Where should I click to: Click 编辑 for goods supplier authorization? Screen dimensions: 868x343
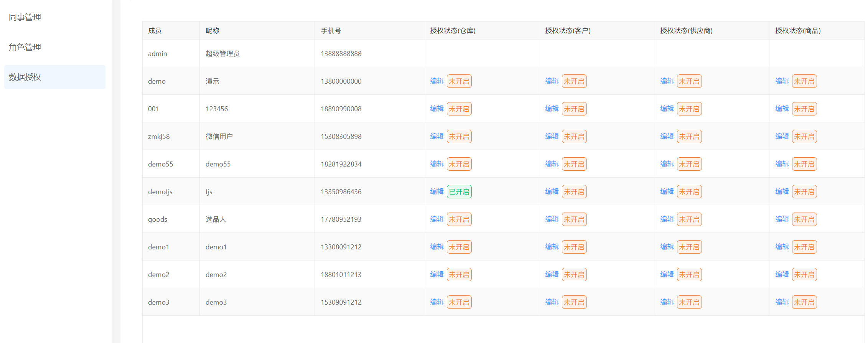(x=667, y=219)
